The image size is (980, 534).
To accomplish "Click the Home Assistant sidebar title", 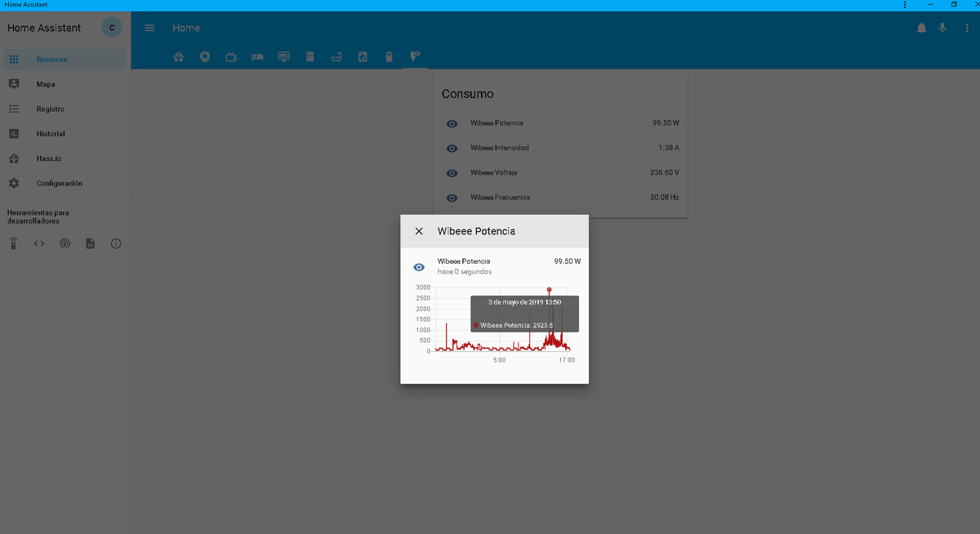I will [x=44, y=28].
